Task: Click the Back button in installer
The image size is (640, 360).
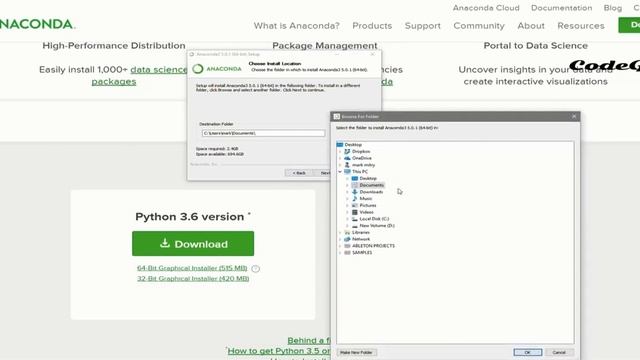Action: click(x=299, y=173)
